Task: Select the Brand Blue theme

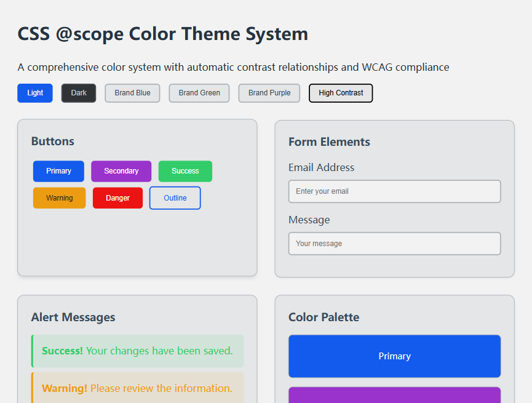Action: [x=132, y=93]
